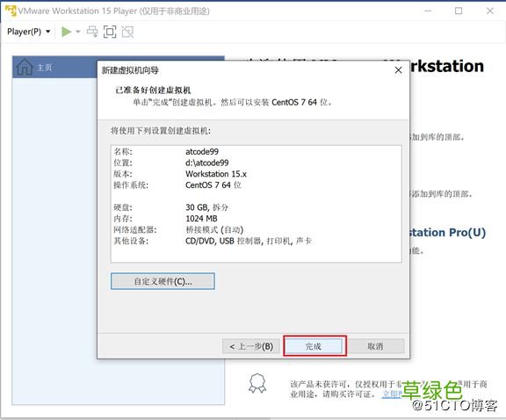Close the VMware Player window
This screenshot has width=506, height=420.
490,11
